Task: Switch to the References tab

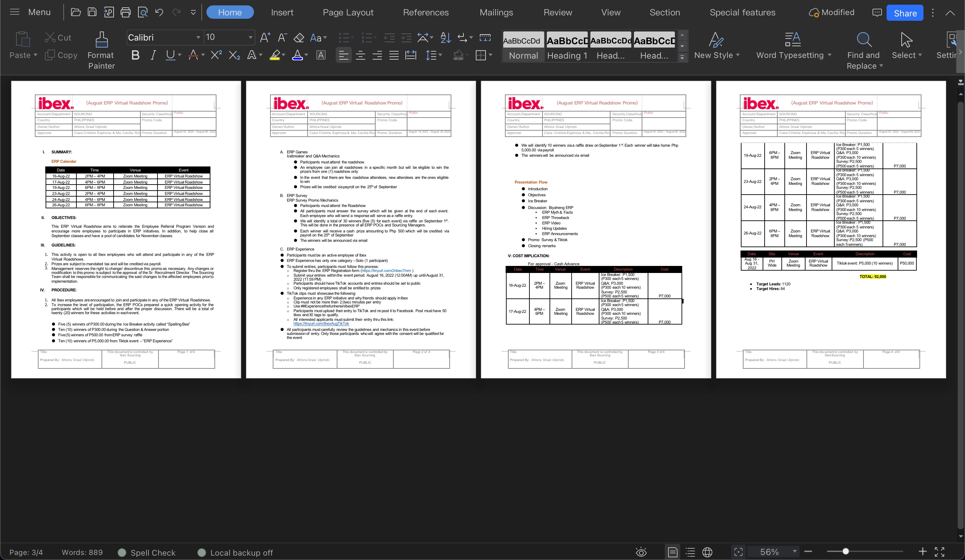Action: [426, 13]
